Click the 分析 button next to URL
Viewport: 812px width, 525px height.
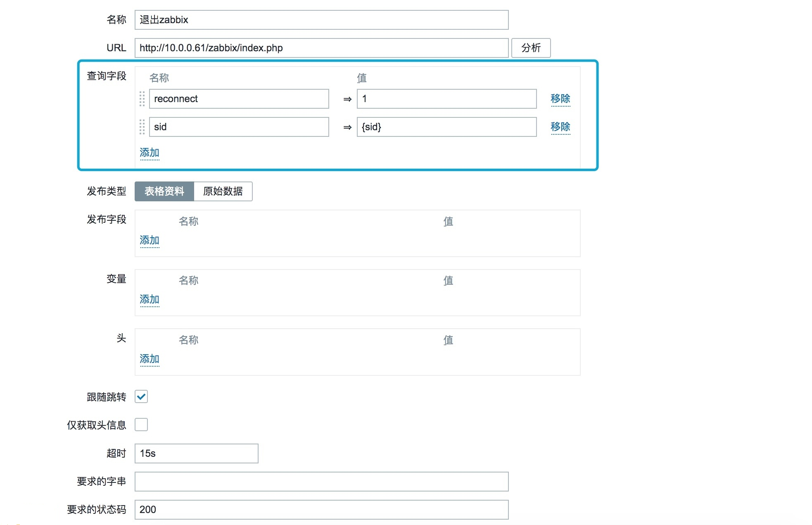click(x=531, y=48)
